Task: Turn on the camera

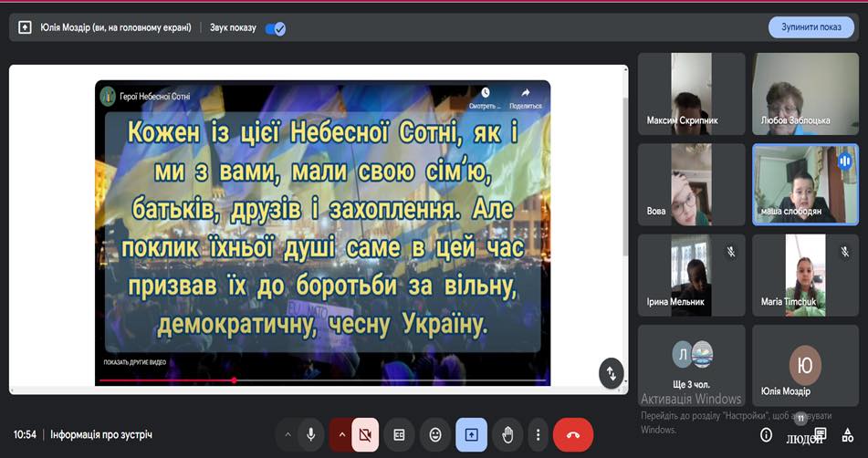Action: 365,435
